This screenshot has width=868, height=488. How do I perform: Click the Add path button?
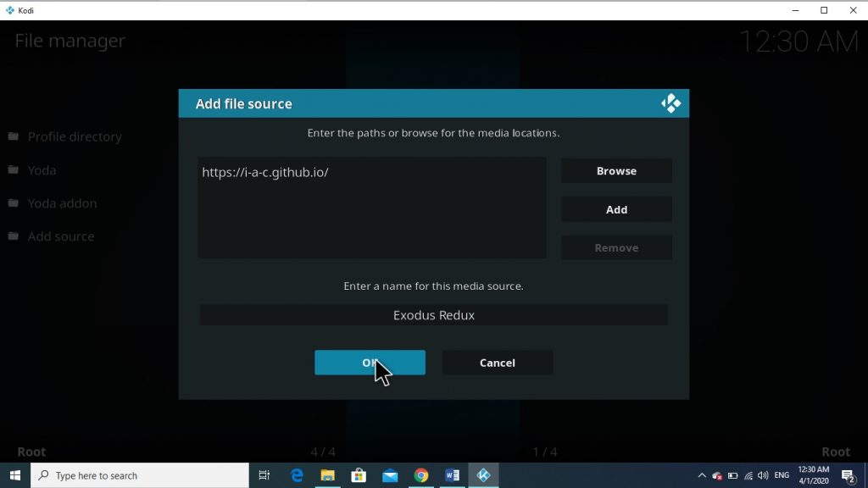tap(617, 210)
